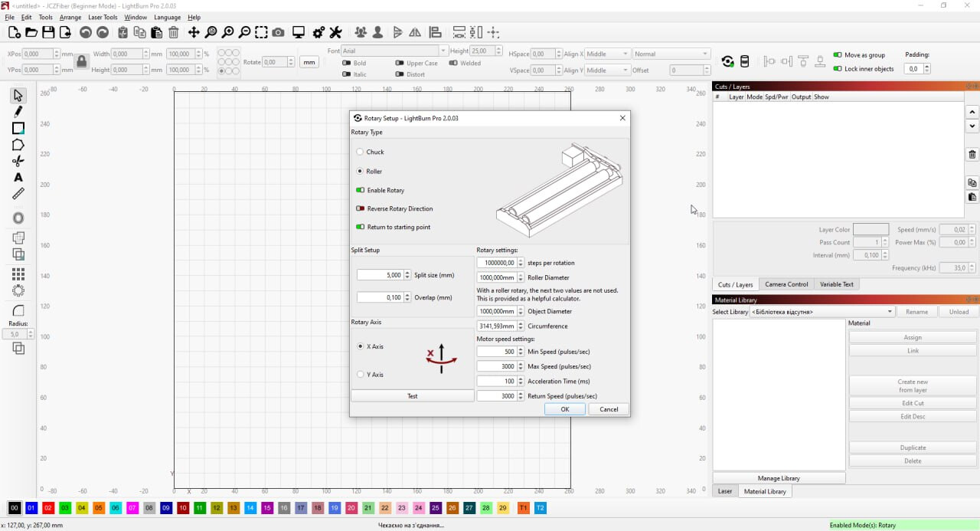Select the Draw Lines pencil tool
The image size is (980, 531).
coord(18,112)
